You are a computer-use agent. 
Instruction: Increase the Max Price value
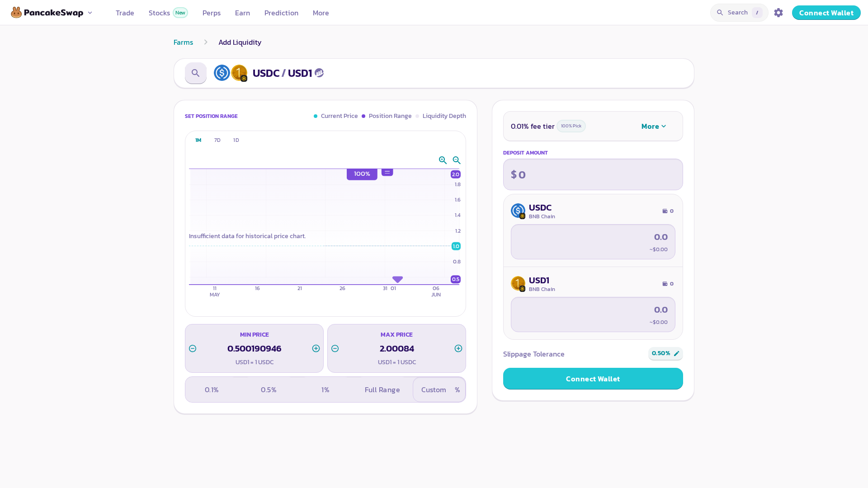(458, 348)
